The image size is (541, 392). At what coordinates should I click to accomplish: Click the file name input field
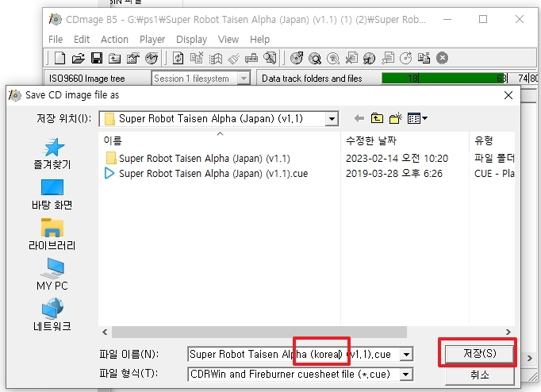(x=294, y=355)
